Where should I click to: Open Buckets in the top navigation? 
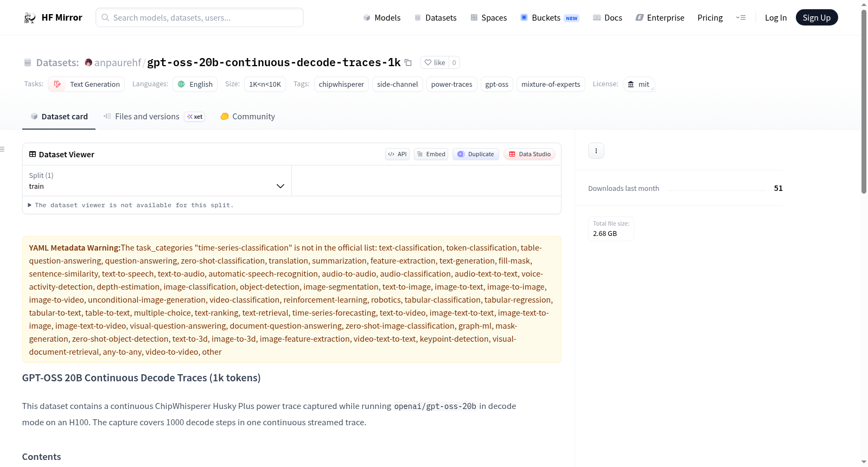tap(550, 18)
